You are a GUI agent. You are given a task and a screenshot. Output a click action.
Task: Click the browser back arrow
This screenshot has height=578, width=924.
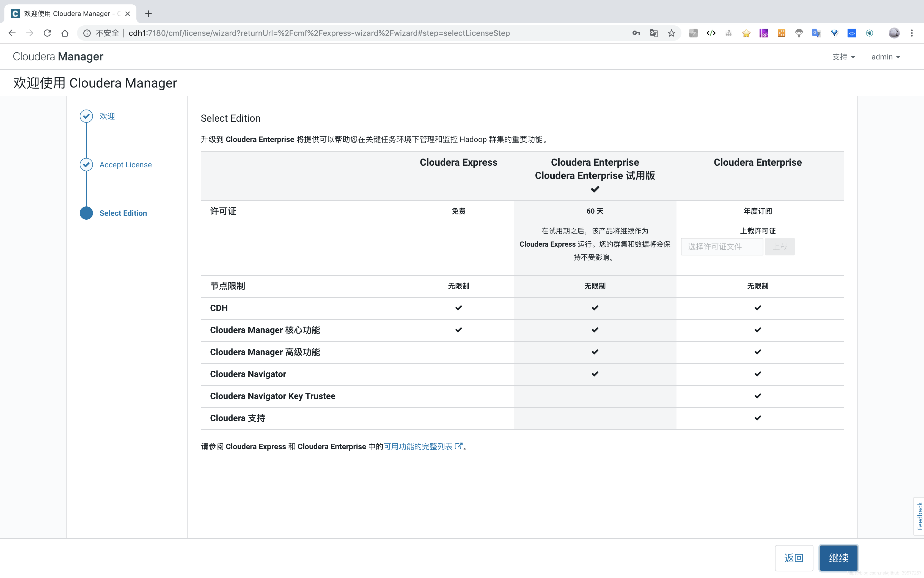click(12, 33)
